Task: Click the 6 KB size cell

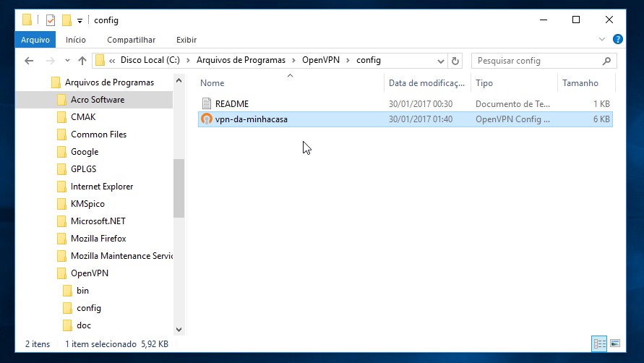Action: coord(601,119)
